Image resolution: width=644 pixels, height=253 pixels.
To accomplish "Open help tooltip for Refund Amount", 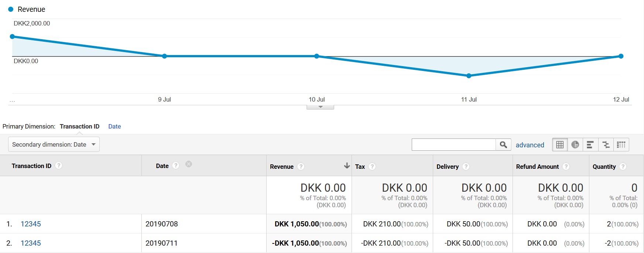I will [x=566, y=167].
